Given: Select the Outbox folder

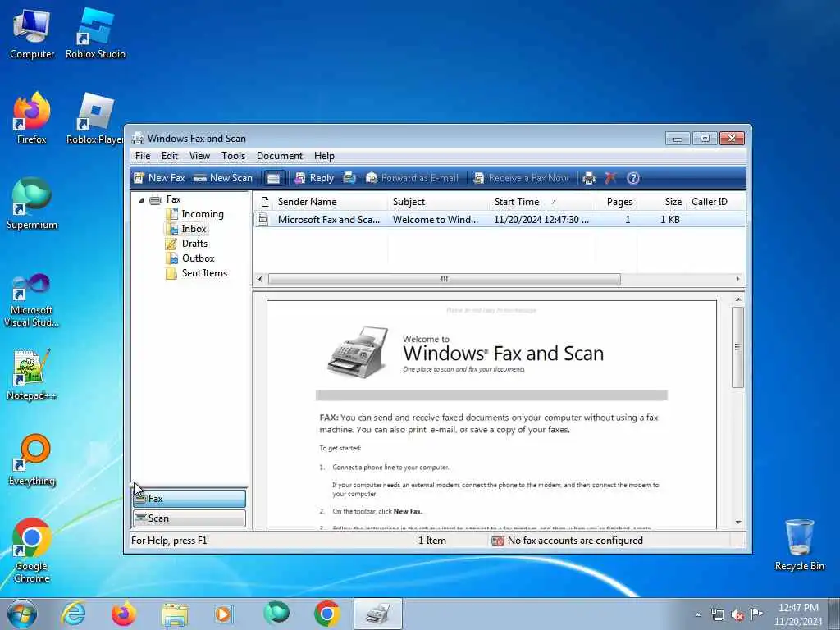Looking at the screenshot, I should pos(198,258).
